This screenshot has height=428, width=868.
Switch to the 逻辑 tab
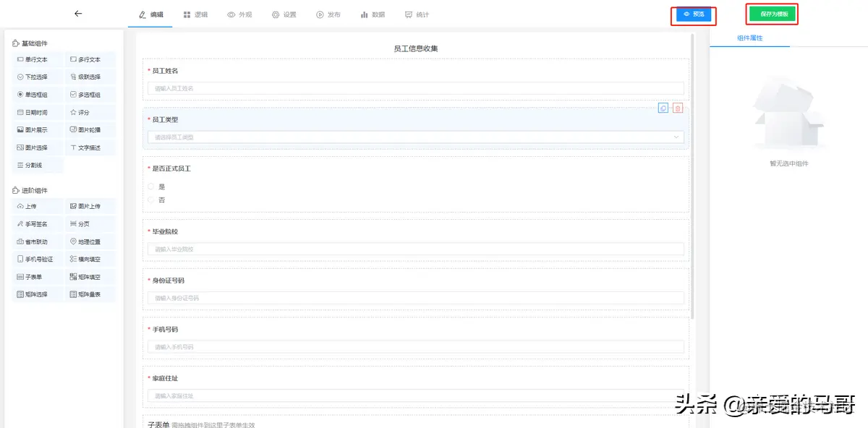click(x=195, y=14)
